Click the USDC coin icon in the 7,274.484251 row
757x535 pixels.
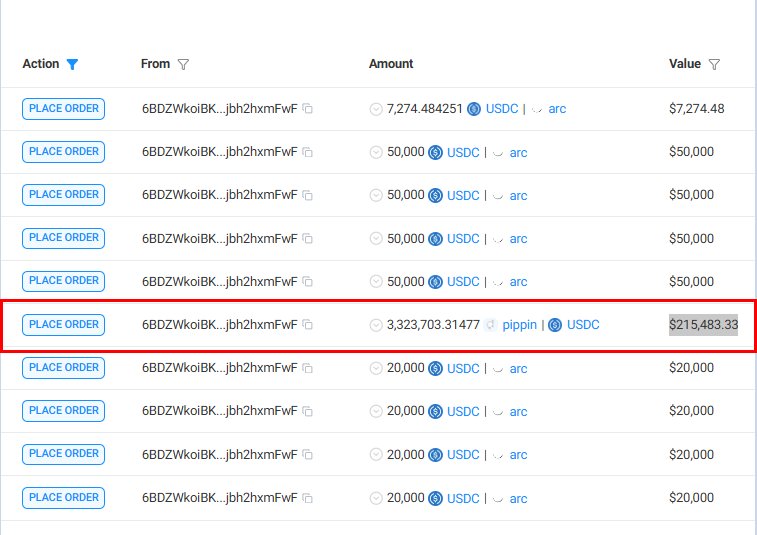(474, 109)
